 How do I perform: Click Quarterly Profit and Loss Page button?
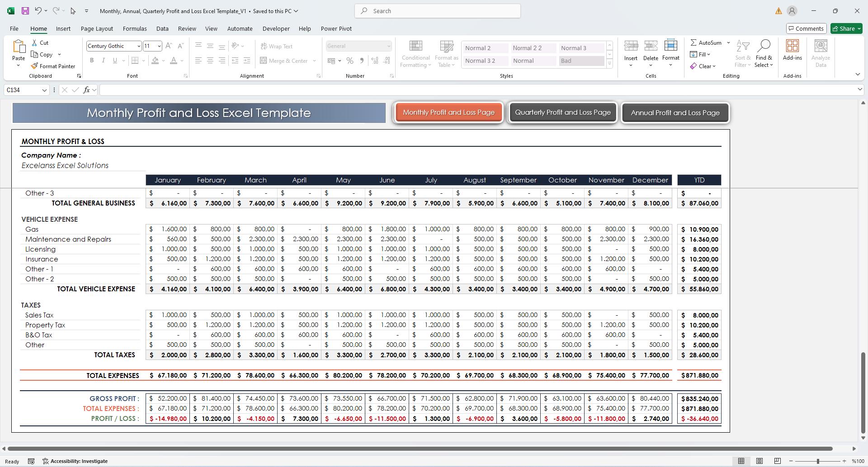point(562,112)
